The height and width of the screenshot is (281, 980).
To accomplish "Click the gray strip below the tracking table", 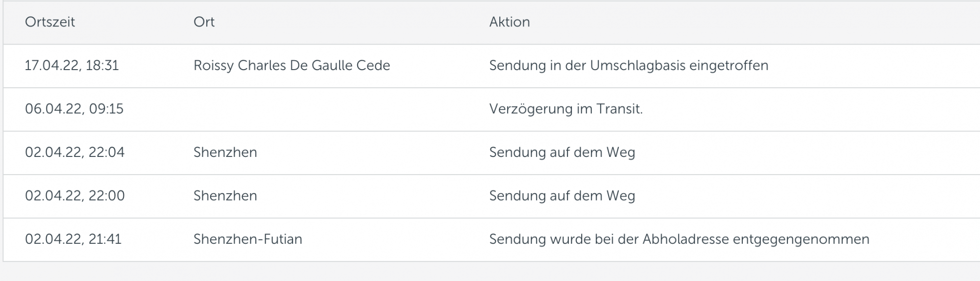I will click(490, 271).
